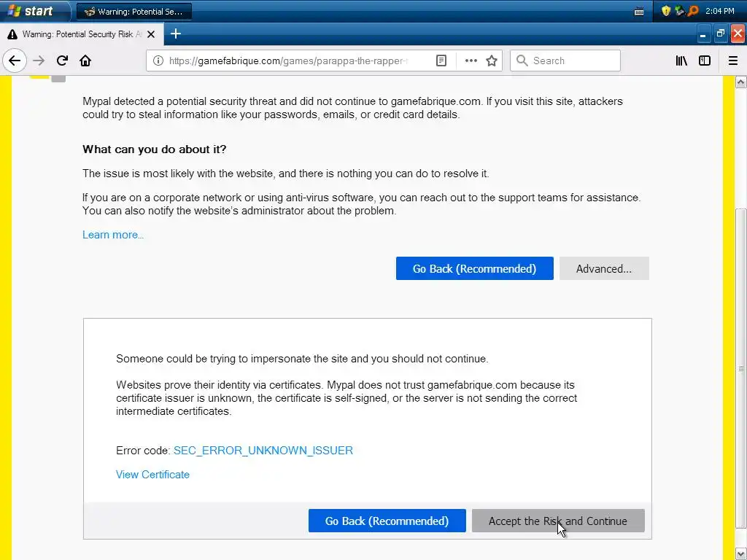Open the SEC_ERROR_UNKNOWN_ISSUER error code link
Screen dimensions: 747x560
[x=263, y=451]
